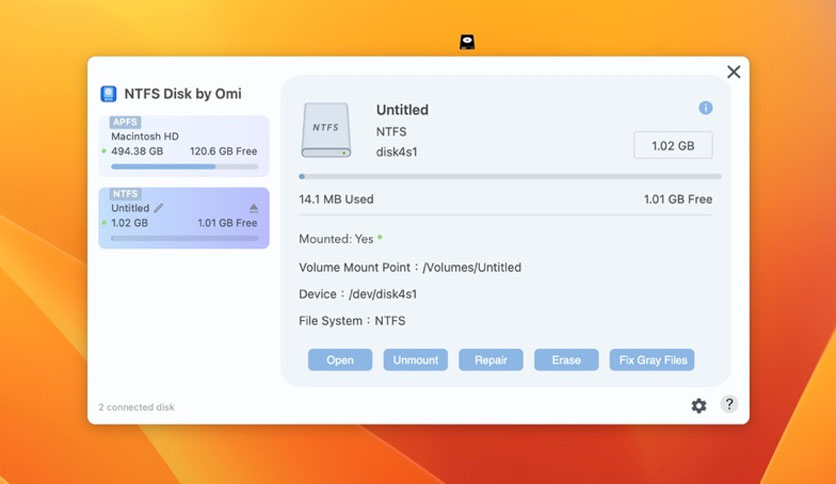Open settings with the gear icon
The image size is (836, 484).
(x=699, y=406)
